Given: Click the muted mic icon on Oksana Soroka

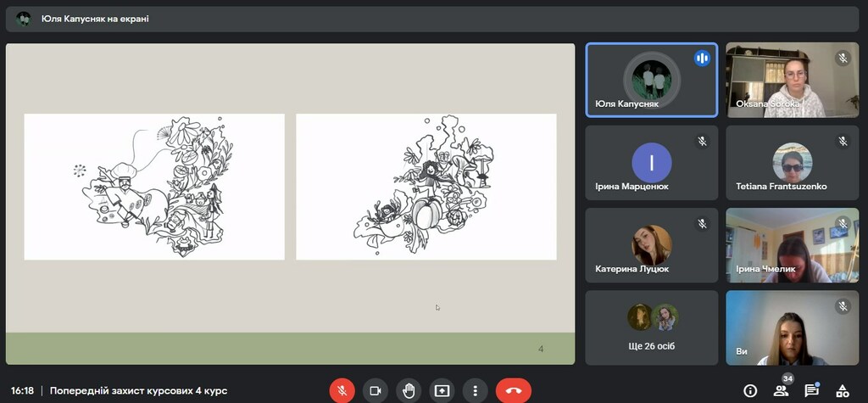Looking at the screenshot, I should click(x=843, y=59).
